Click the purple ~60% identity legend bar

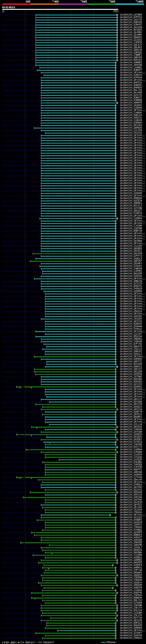pyautogui.click(x=73, y=4)
